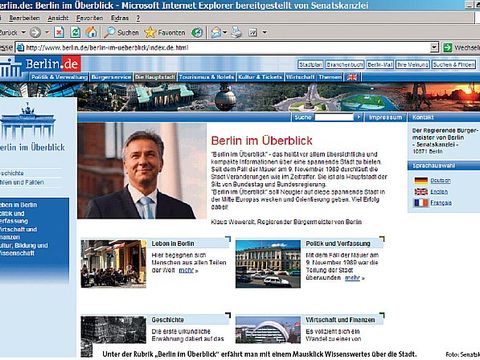
Task: Go to the Home page icon
Action: [x=91, y=32]
